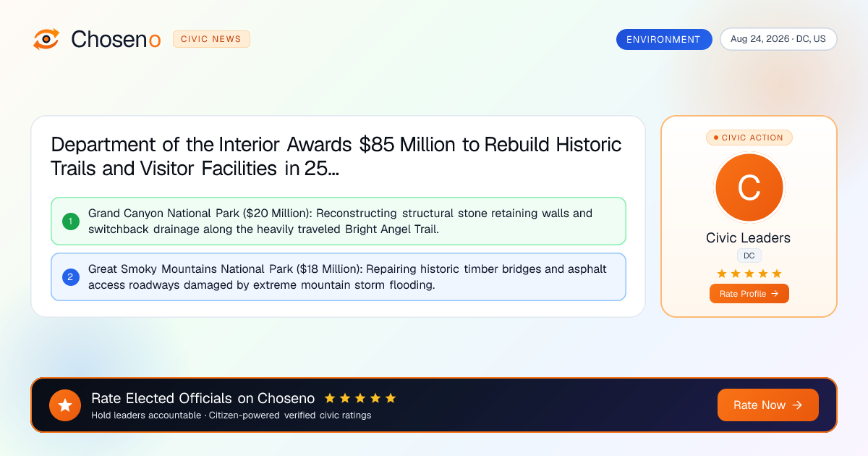Viewport: 868px width, 456px height.
Task: Click the Aug 24, 2026 · DC, US date pill
Action: [x=778, y=39]
